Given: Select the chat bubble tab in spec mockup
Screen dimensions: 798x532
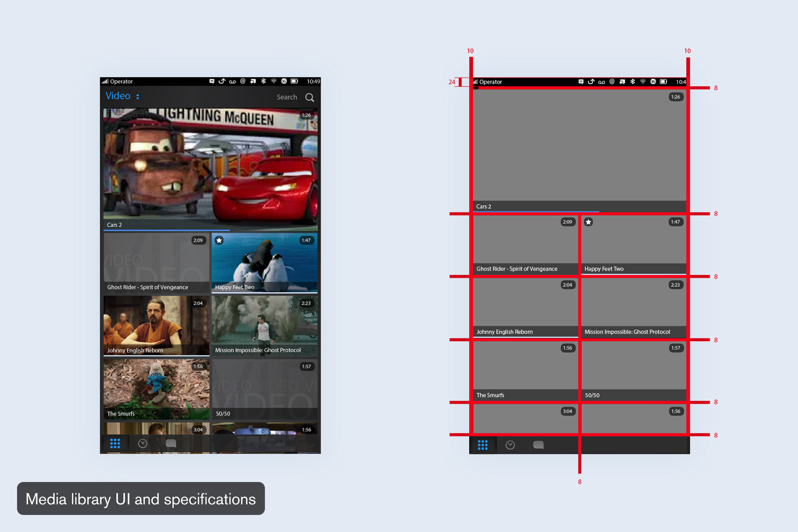Looking at the screenshot, I should 538,445.
